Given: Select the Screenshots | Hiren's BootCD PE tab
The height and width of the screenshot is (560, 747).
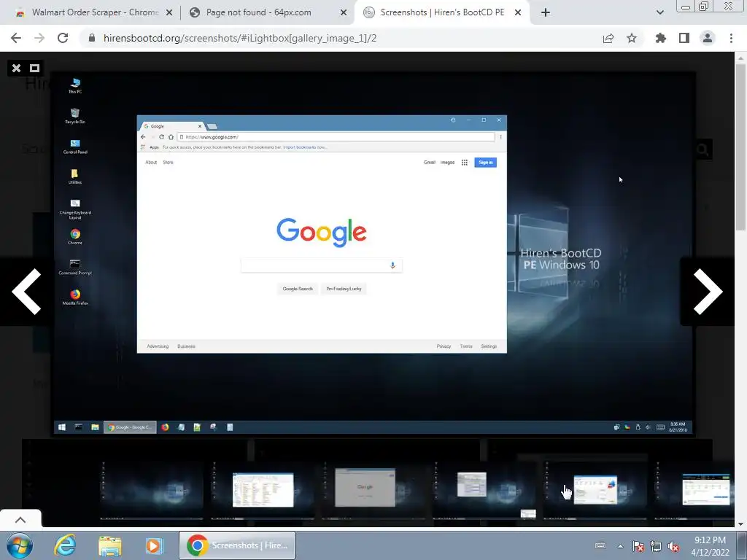Looking at the screenshot, I should tap(442, 13).
